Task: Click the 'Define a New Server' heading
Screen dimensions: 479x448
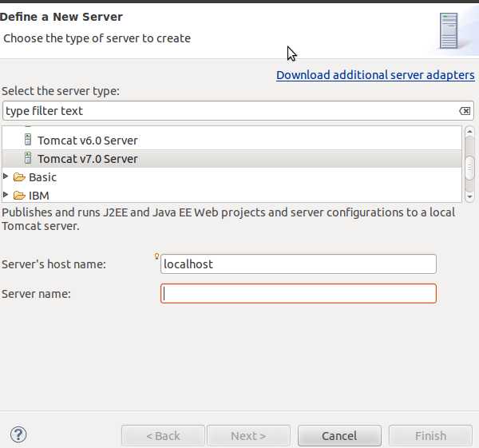Action: (x=61, y=17)
